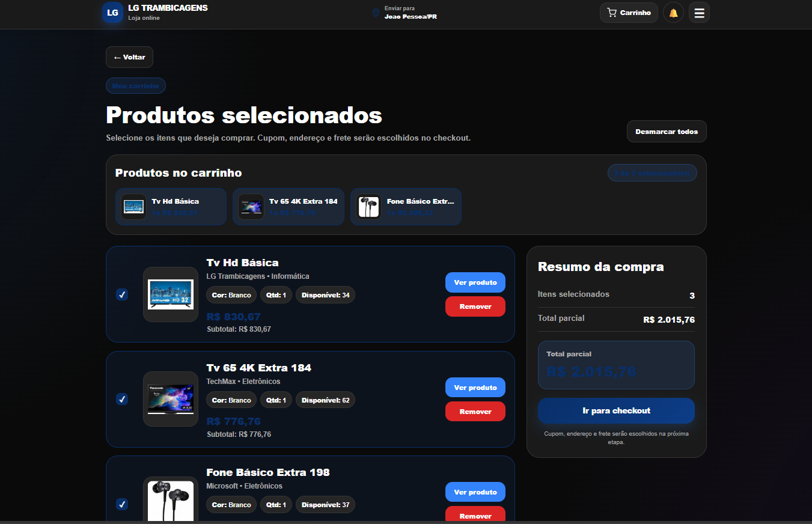Click TechMax • Eletrônicos seller text
The image size is (812, 524).
click(243, 382)
